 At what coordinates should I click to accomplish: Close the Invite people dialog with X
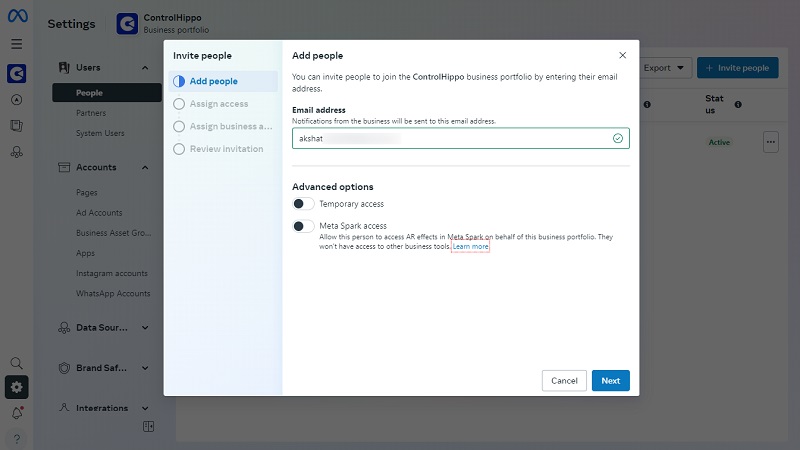623,55
